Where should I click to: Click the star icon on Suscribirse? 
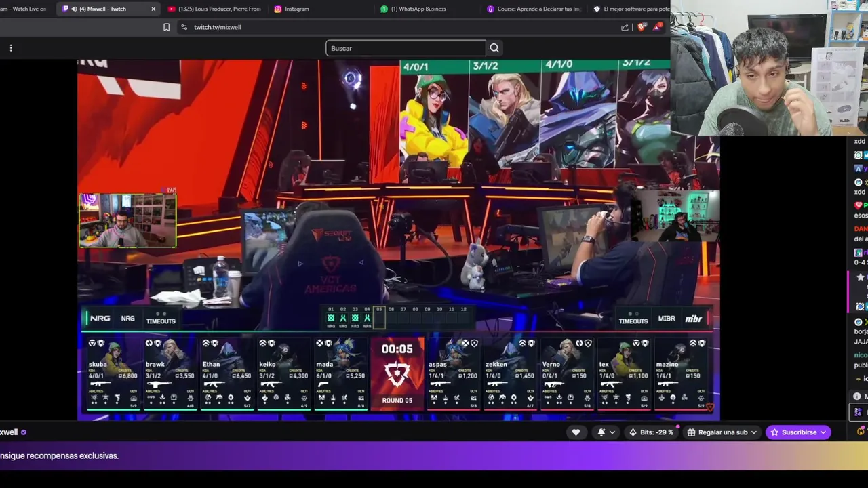(x=774, y=432)
